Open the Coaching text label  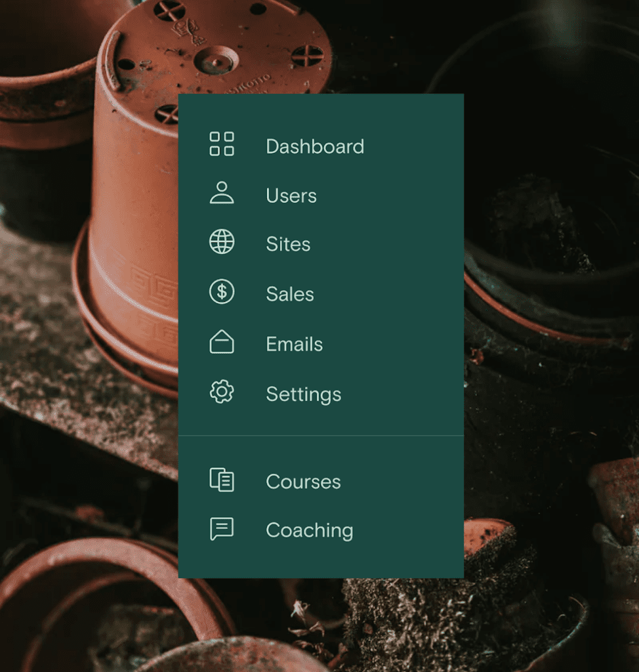coord(310,530)
